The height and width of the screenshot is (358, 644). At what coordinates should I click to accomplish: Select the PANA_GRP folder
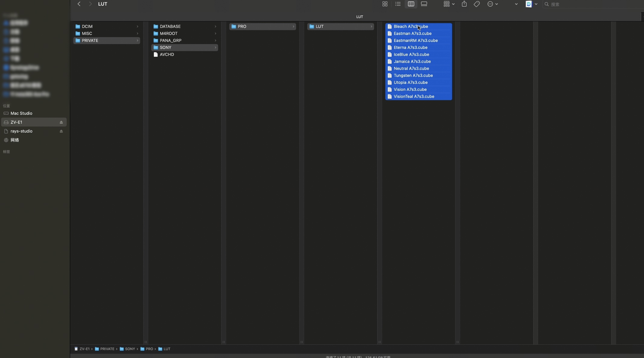point(185,40)
